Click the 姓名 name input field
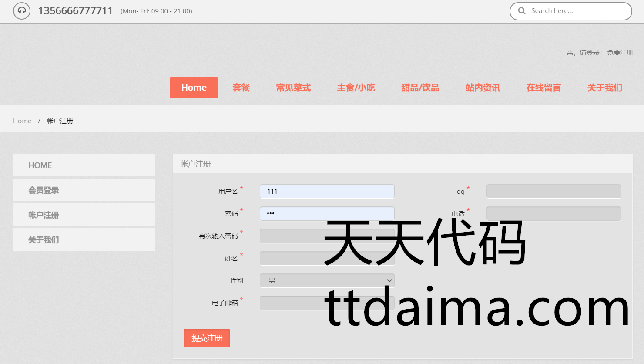Screen dimensions: 644x364 click(x=292, y=259)
